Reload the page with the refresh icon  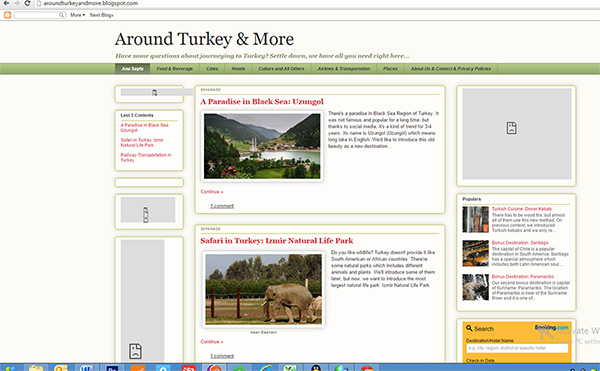[x=27, y=3]
